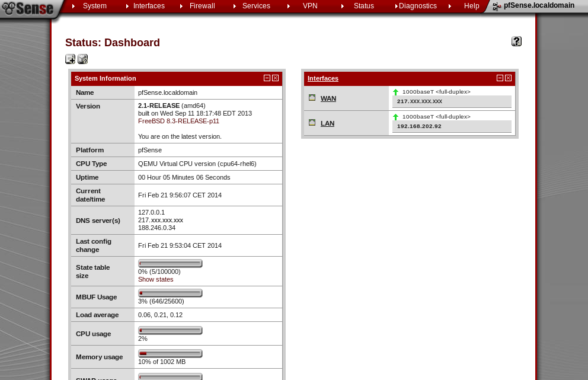
Task: Click the WAN interface icon
Action: click(x=312, y=98)
